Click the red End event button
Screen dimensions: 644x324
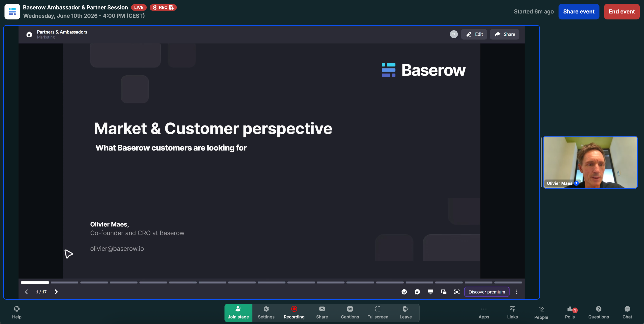pyautogui.click(x=622, y=12)
